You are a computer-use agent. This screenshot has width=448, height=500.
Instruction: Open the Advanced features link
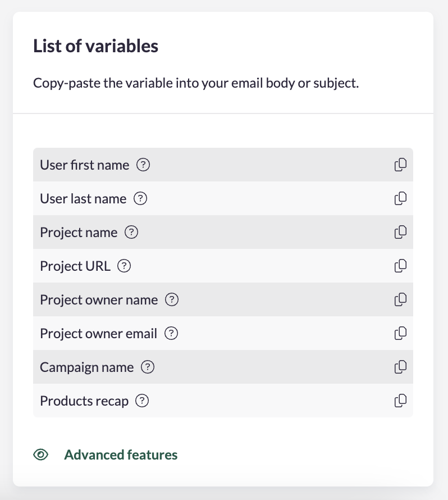(121, 455)
